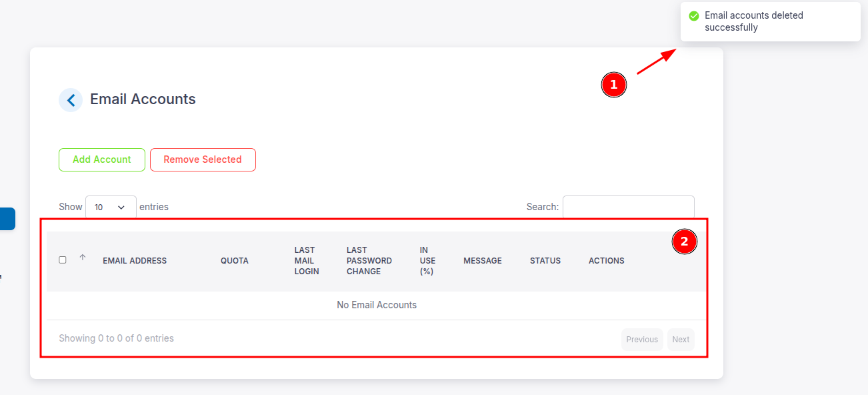Focus the Search input field
Image resolution: width=868 pixels, height=395 pixels.
[629, 207]
